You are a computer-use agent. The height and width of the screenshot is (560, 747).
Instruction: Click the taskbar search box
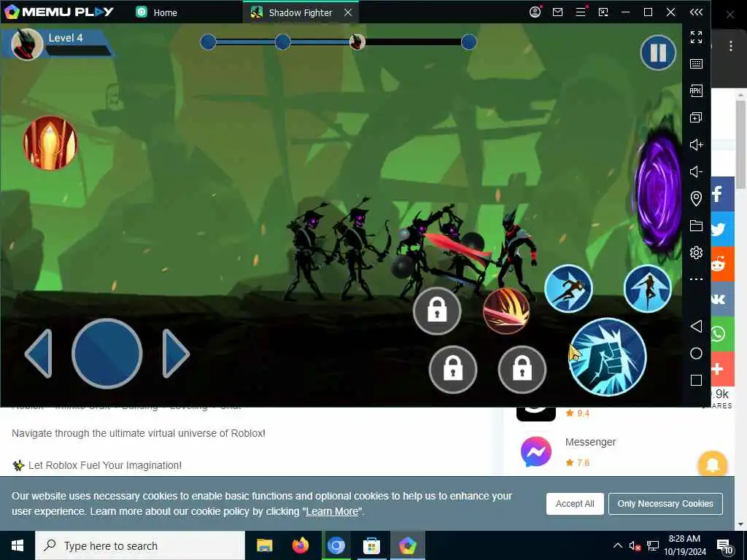(x=139, y=545)
